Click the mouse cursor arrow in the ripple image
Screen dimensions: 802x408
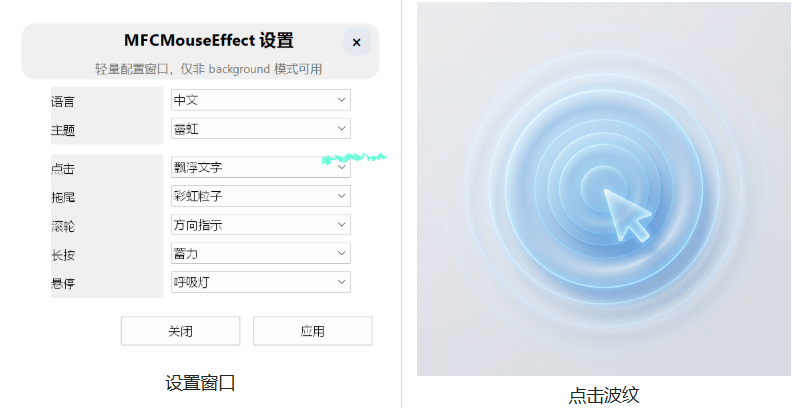[626, 214]
